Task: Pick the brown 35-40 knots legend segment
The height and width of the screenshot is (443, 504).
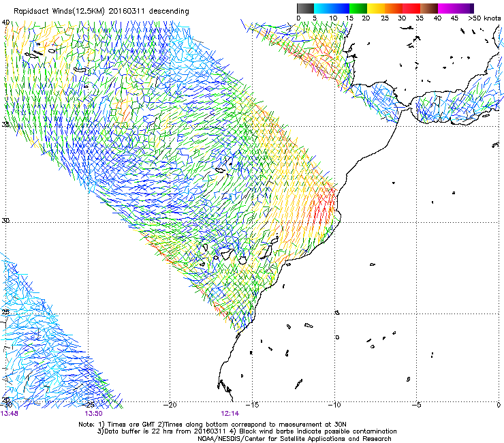Action: (x=429, y=8)
